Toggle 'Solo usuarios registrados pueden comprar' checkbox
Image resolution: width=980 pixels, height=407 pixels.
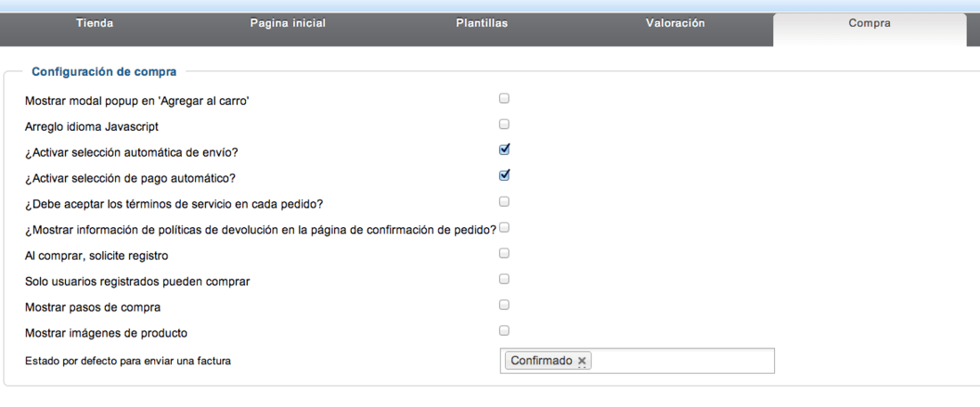point(504,279)
